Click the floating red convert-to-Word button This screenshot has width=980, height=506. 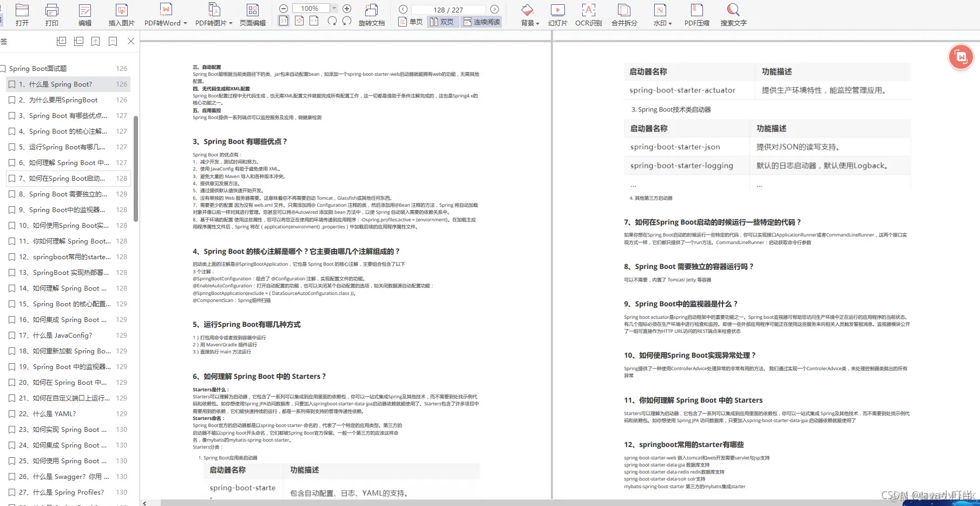point(961,57)
